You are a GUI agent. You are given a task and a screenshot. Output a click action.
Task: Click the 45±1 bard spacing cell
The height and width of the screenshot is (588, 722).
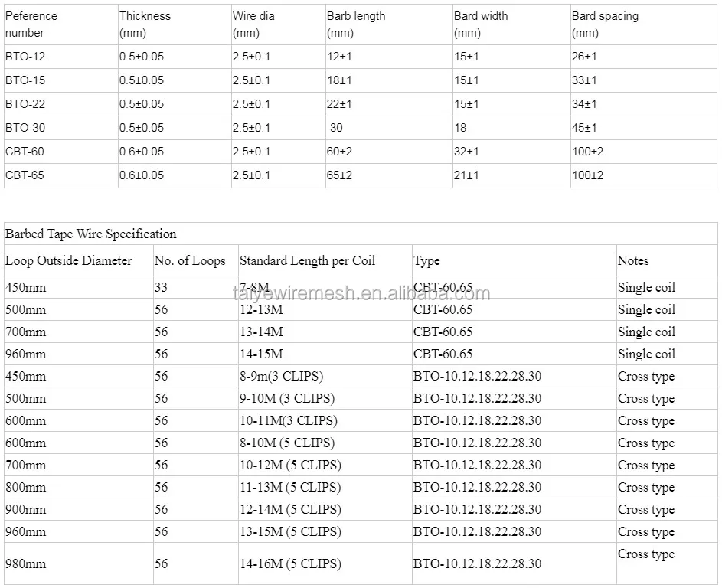[x=584, y=128]
